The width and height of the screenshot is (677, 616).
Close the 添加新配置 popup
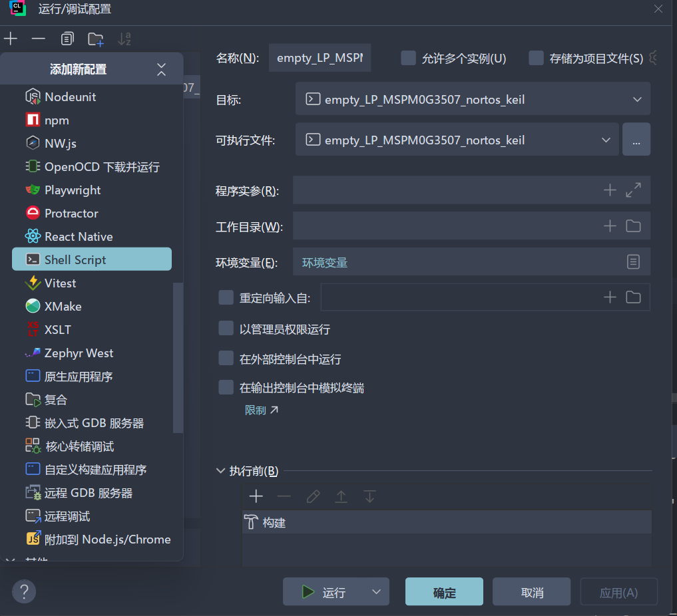point(162,69)
